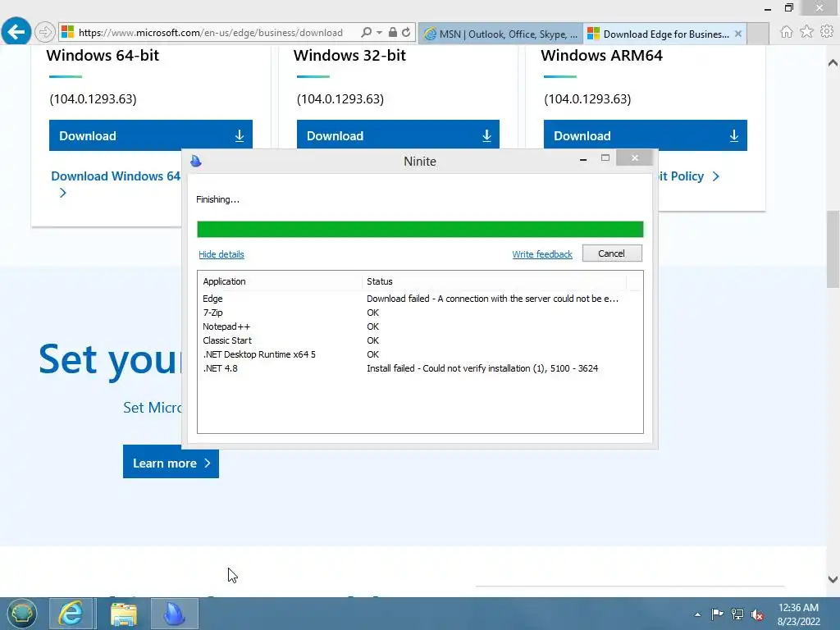Click the microsoft.com URL address field
The width and height of the screenshot is (840, 630).
pyautogui.click(x=211, y=33)
